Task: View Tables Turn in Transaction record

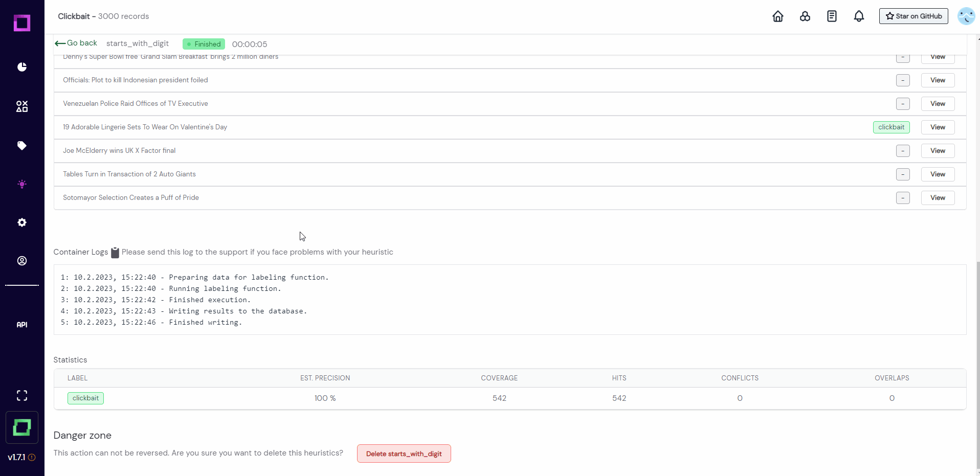Action: coord(938,174)
